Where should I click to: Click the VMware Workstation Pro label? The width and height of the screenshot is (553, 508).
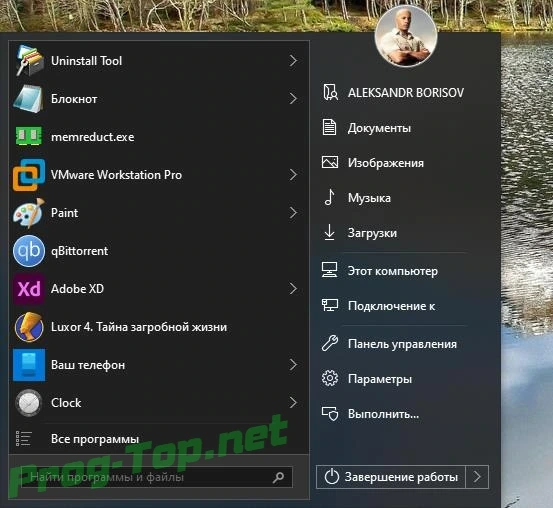click(116, 175)
